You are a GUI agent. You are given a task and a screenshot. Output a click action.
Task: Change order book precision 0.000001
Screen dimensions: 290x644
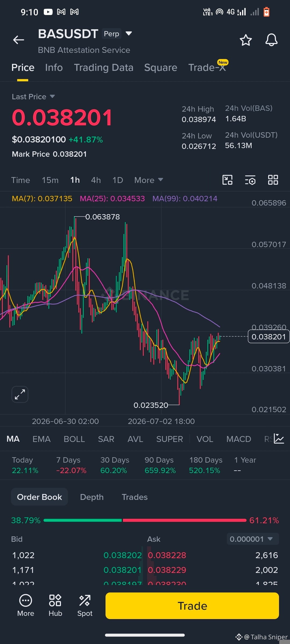(x=253, y=539)
